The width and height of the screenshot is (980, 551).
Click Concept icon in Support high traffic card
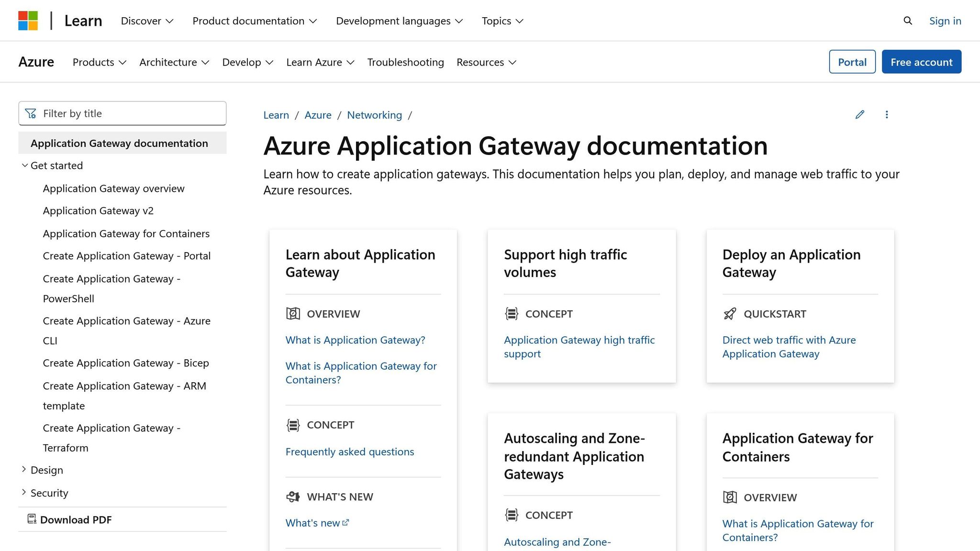512,314
